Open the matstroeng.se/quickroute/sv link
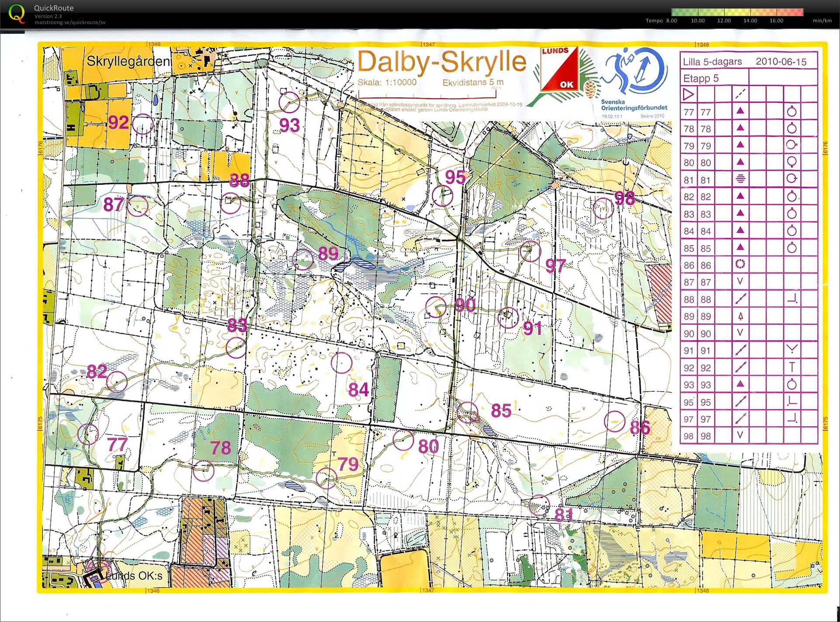 70,22
